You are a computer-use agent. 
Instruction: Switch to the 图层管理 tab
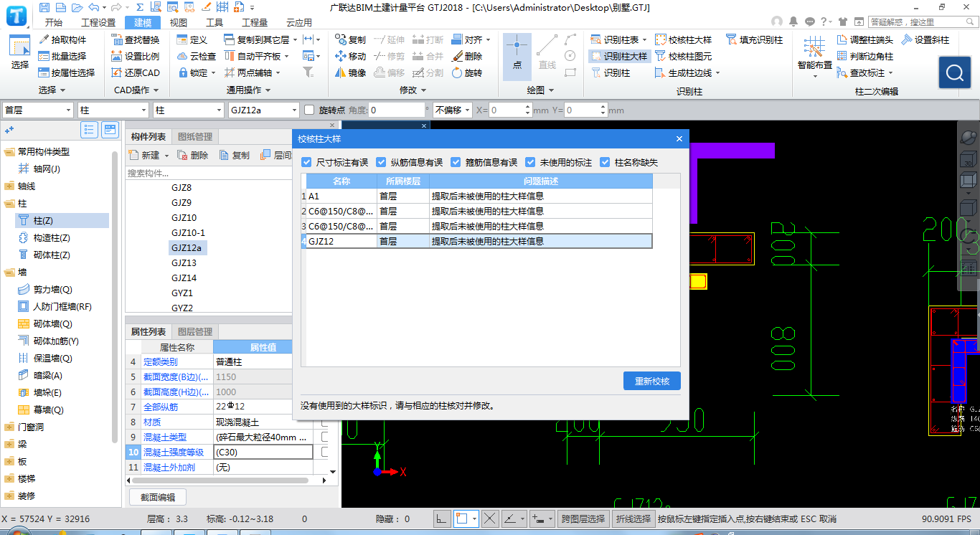[x=195, y=332]
